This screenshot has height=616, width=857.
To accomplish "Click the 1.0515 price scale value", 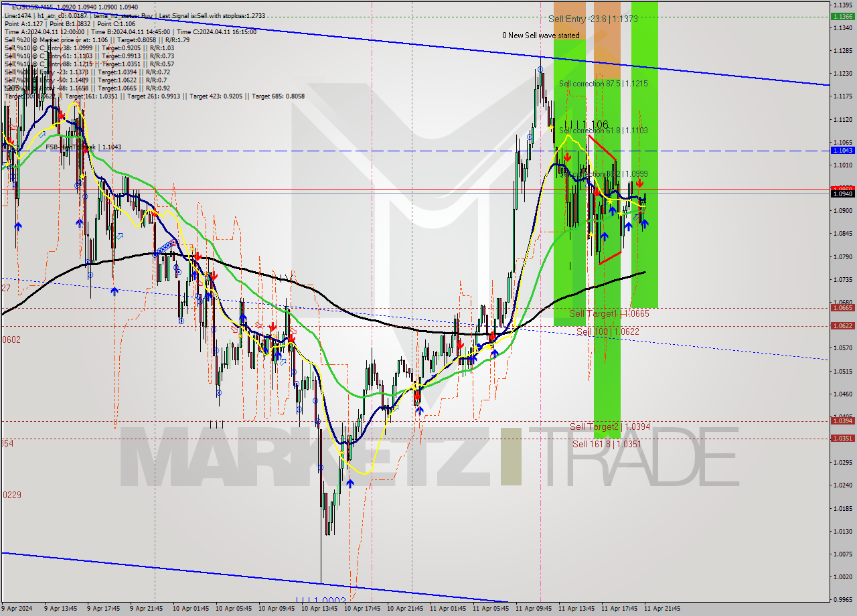I will tap(842, 370).
